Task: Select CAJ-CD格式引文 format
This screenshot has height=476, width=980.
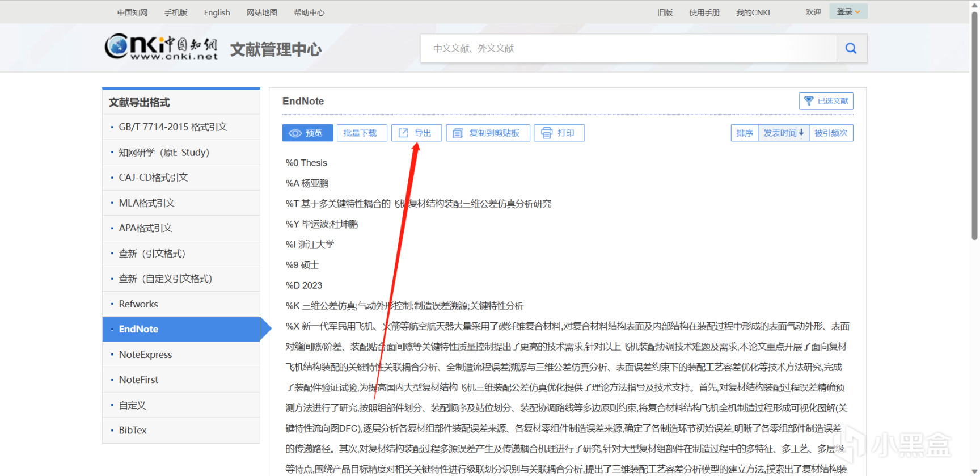Action: coord(181,178)
